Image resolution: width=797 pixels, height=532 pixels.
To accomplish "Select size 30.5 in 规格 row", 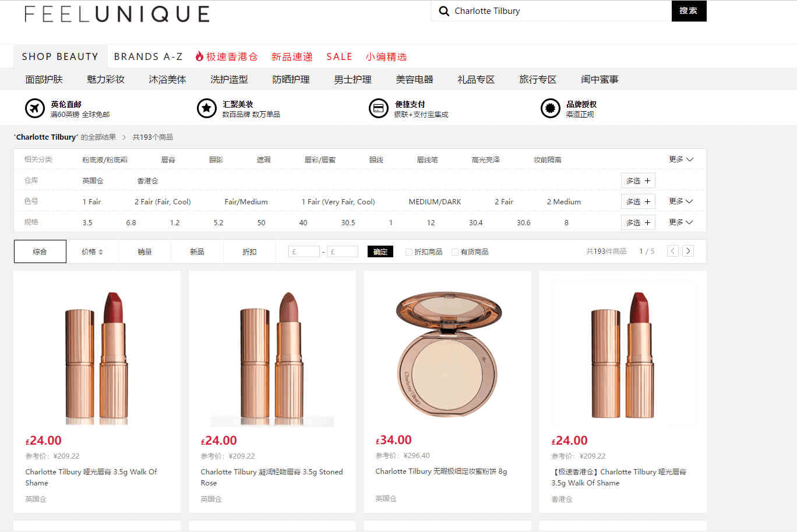I will [348, 223].
